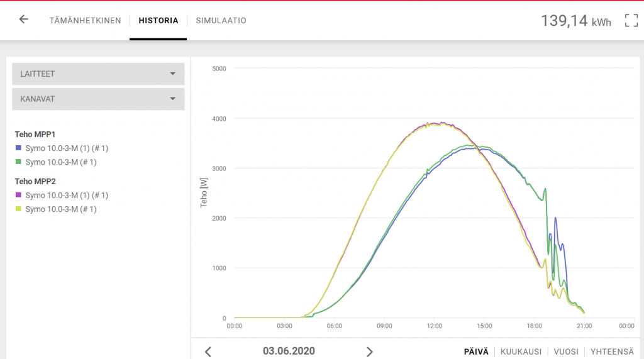Screen dimensions: 644x359
Task: Click the 12:00 mark on time axis
Action: coord(434,326)
